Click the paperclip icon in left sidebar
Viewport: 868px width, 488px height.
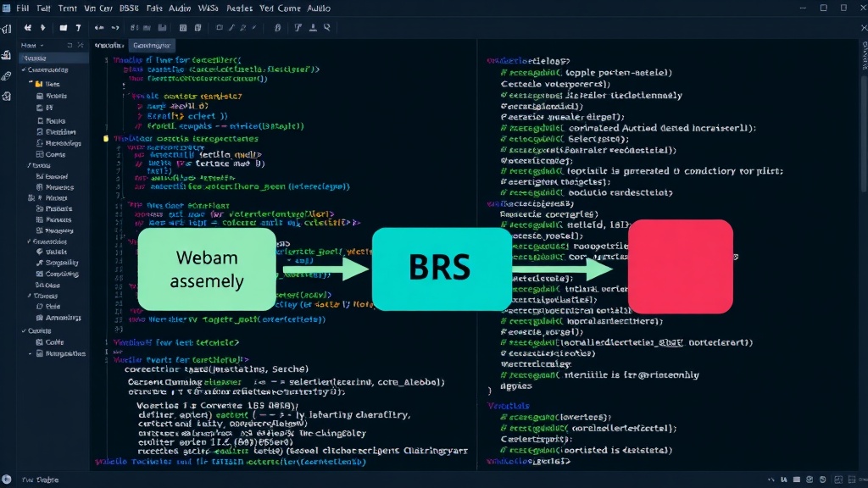pos(6,75)
